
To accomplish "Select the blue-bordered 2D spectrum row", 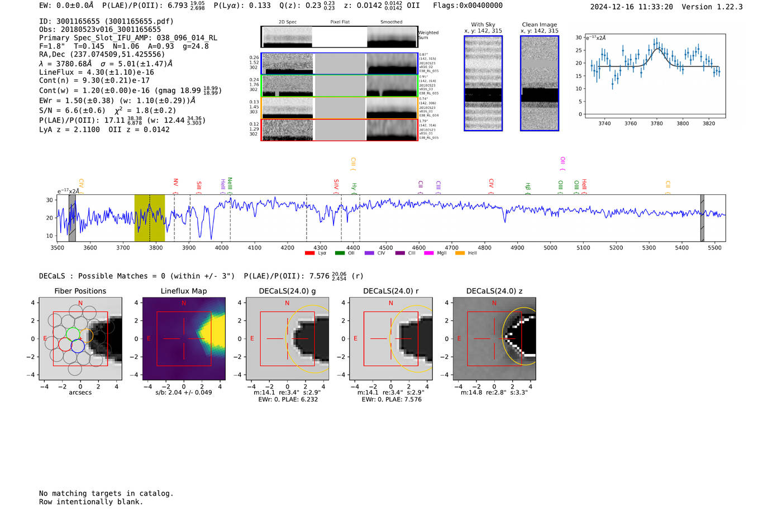I will point(340,64).
